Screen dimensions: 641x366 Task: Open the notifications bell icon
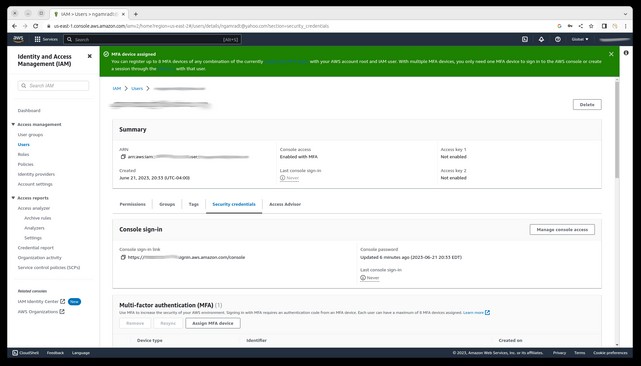point(541,39)
